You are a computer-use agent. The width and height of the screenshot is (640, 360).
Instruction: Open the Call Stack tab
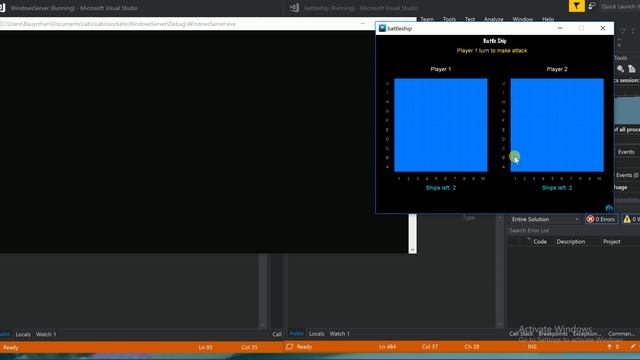(520, 333)
